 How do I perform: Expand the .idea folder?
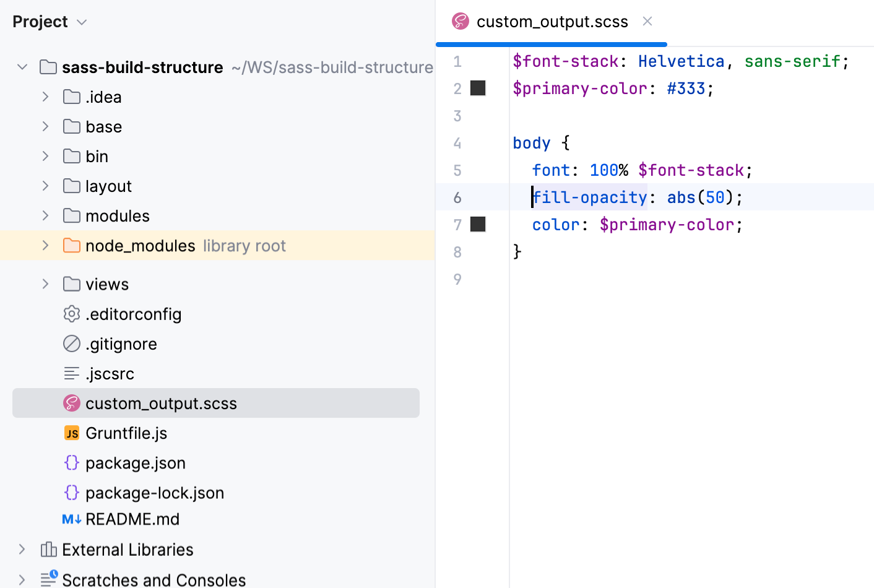click(x=45, y=97)
